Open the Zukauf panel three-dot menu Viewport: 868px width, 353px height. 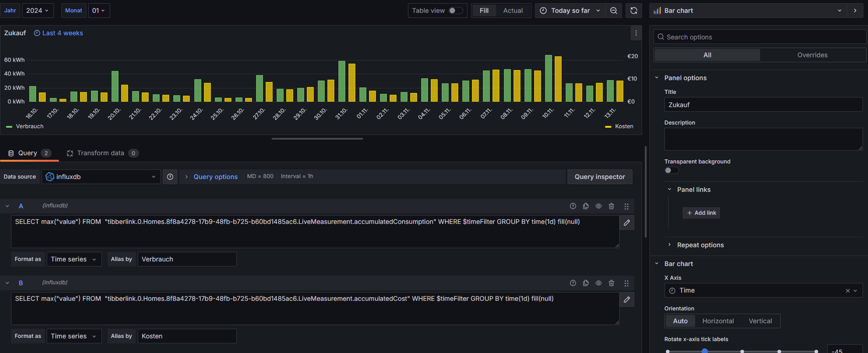point(636,33)
